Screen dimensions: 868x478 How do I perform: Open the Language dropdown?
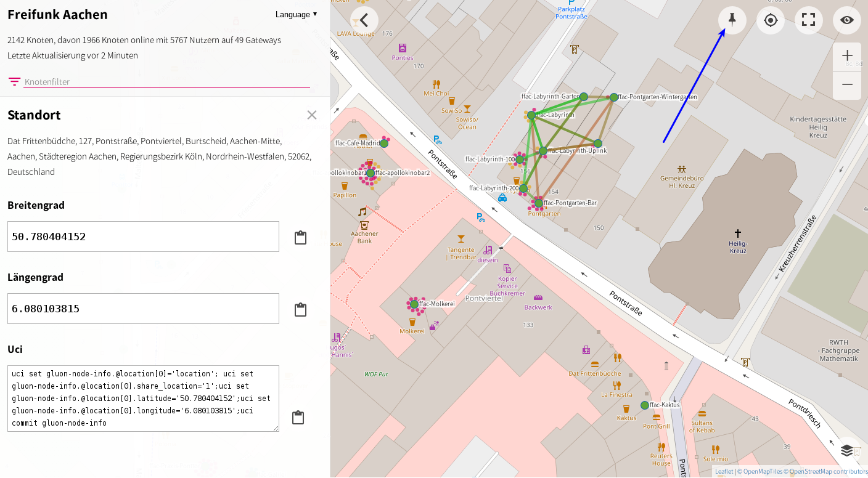tap(296, 14)
